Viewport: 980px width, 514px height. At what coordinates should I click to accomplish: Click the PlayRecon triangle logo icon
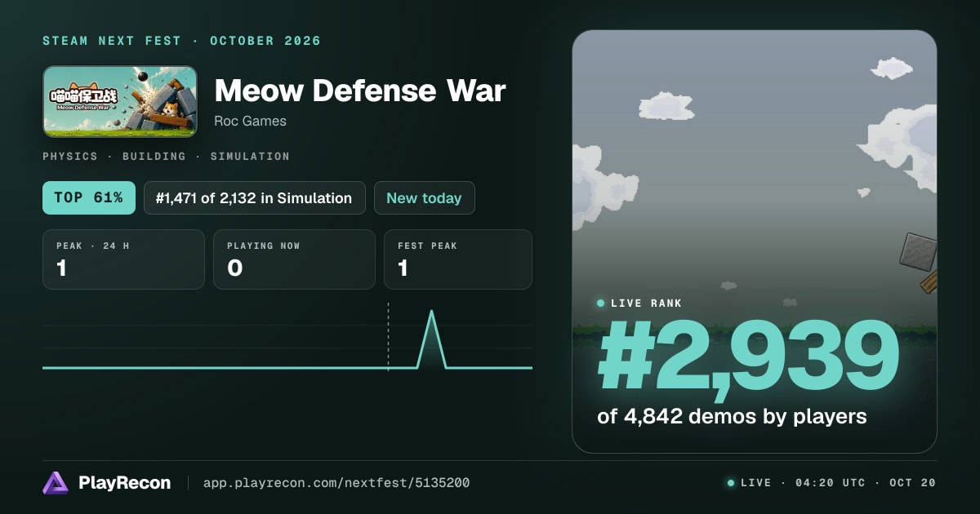(56, 483)
